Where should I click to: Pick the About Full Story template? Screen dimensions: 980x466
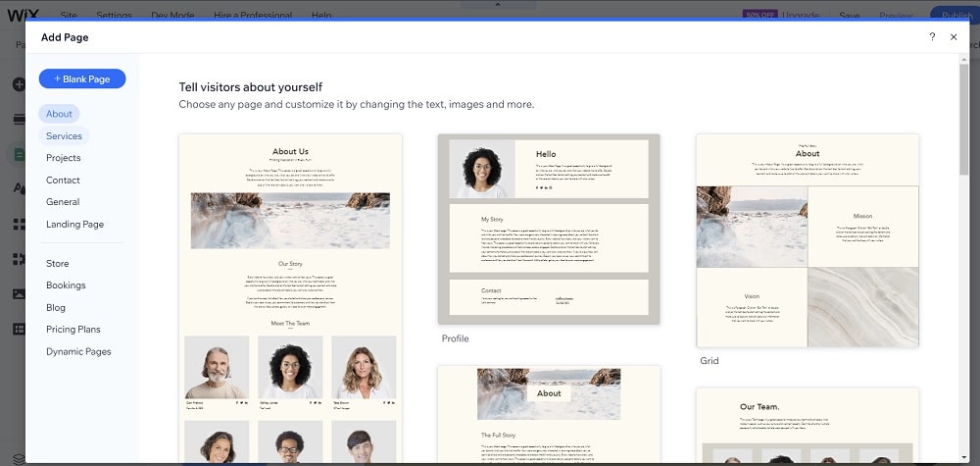pos(549,414)
